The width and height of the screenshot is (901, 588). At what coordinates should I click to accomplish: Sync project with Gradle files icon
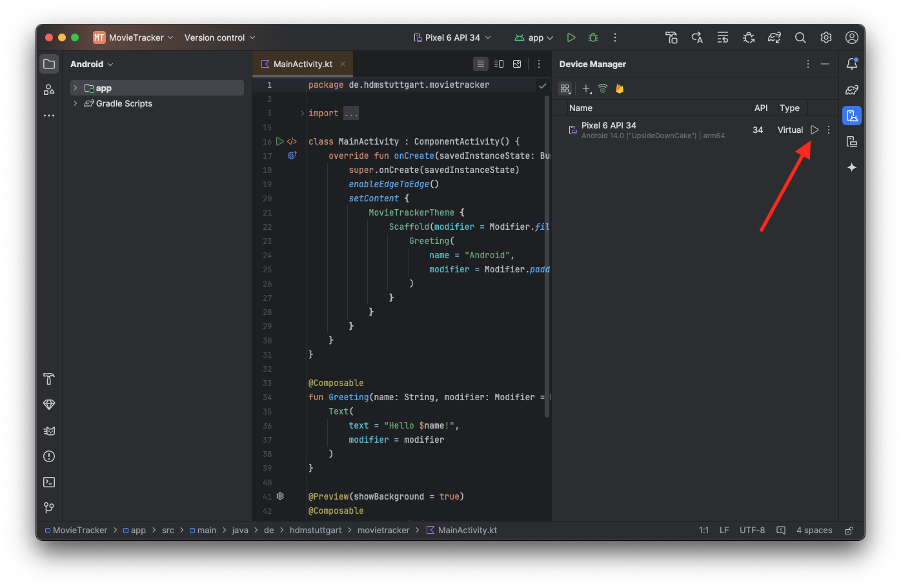coord(774,37)
